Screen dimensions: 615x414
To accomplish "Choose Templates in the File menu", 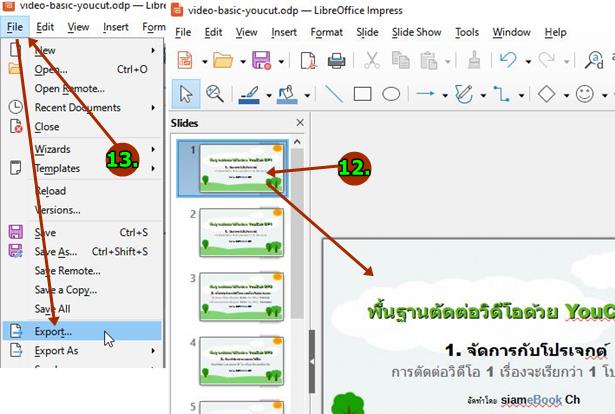I will [x=82, y=168].
